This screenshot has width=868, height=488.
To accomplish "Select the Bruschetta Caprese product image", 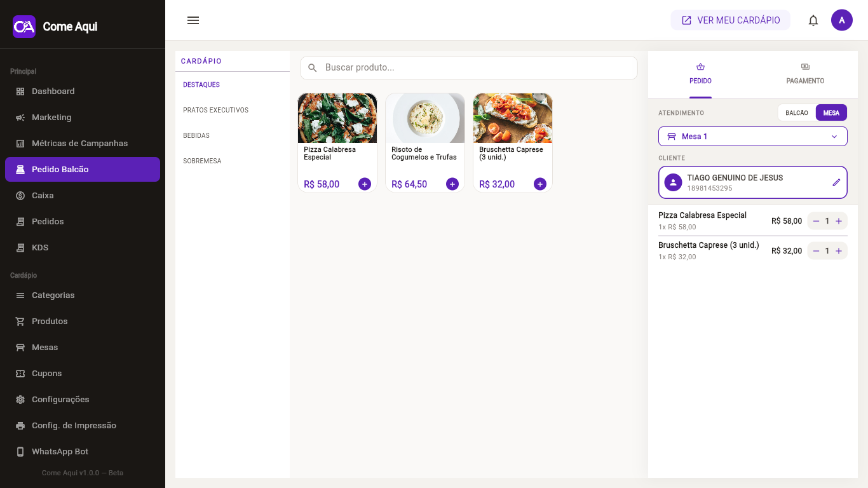I will click(x=513, y=118).
